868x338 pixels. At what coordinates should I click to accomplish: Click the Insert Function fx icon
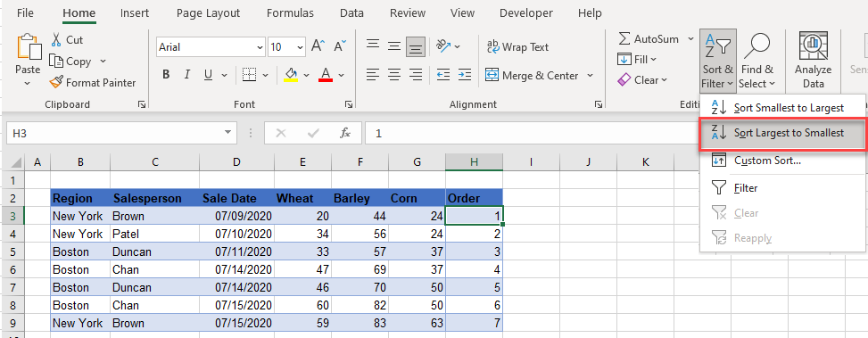345,133
